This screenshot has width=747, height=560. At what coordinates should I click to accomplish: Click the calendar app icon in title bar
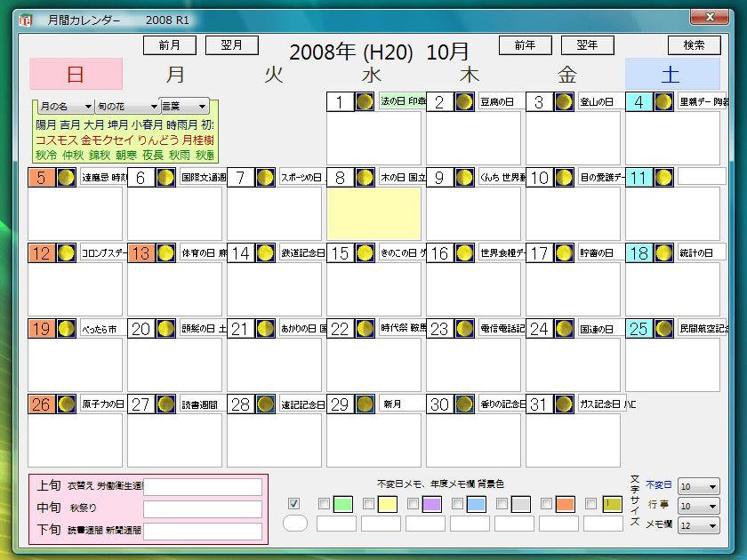[x=26, y=20]
